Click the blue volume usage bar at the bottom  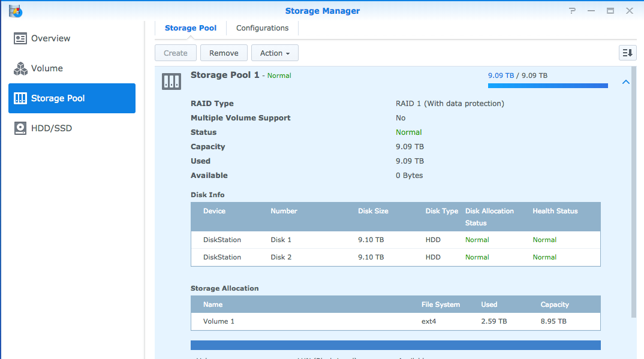point(395,345)
